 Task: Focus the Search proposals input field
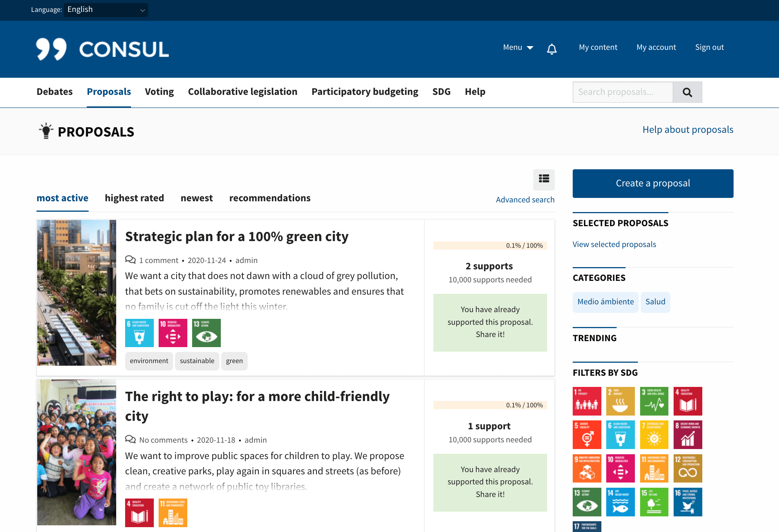pos(623,92)
